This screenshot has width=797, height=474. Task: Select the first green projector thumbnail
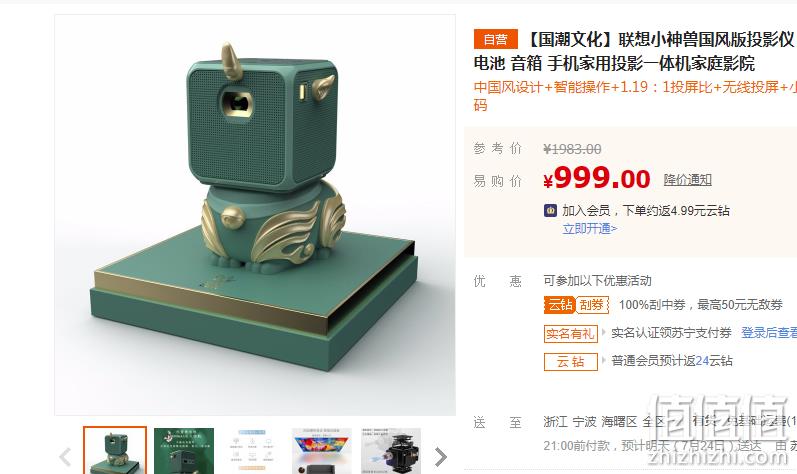(115, 451)
